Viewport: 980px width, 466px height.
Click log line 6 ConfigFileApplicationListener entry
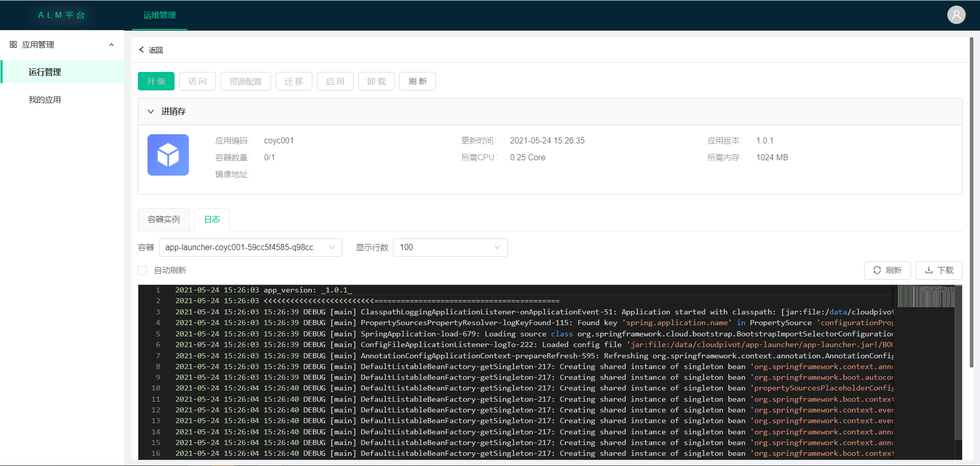click(534, 345)
